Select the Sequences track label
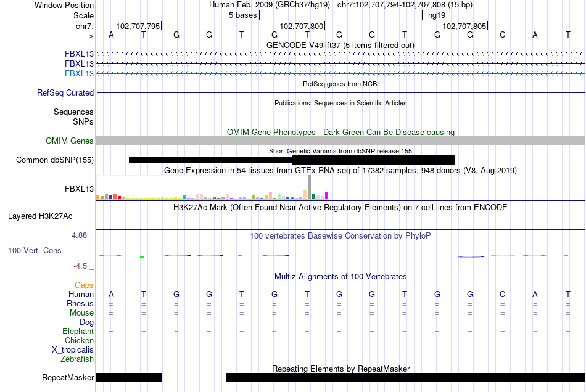The image size is (586, 392). (x=73, y=112)
